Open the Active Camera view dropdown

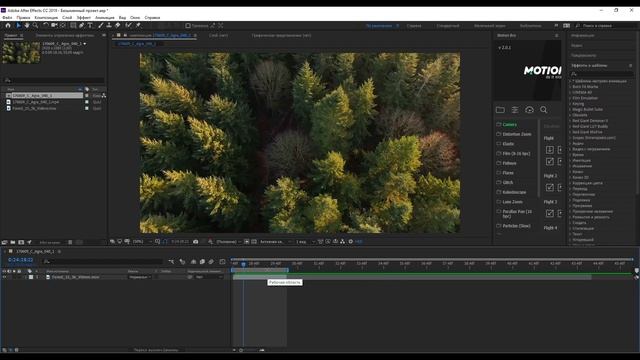pyautogui.click(x=276, y=242)
